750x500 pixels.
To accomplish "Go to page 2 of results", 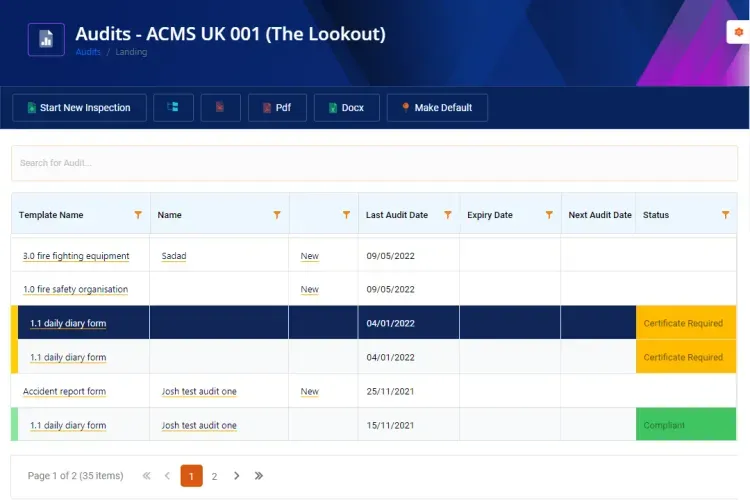I will [214, 476].
